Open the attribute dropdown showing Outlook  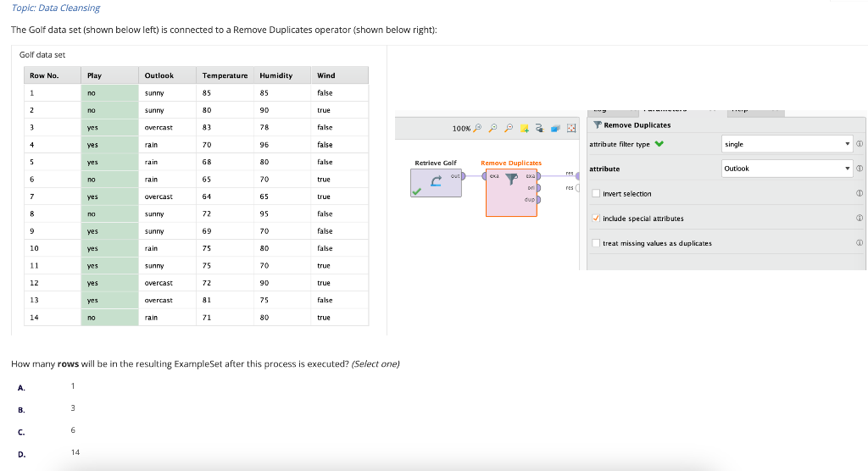click(787, 169)
